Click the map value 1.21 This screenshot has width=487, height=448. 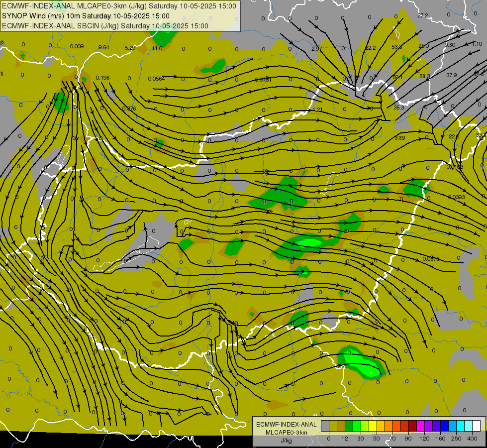[318, 110]
